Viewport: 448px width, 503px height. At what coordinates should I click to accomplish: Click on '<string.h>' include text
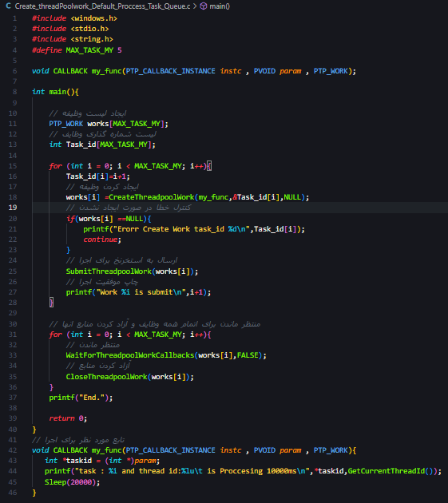92,39
